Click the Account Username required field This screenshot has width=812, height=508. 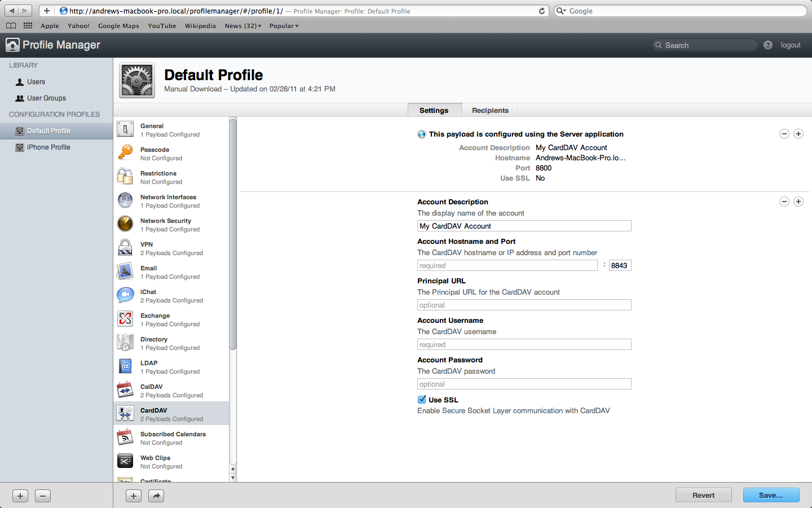tap(524, 344)
